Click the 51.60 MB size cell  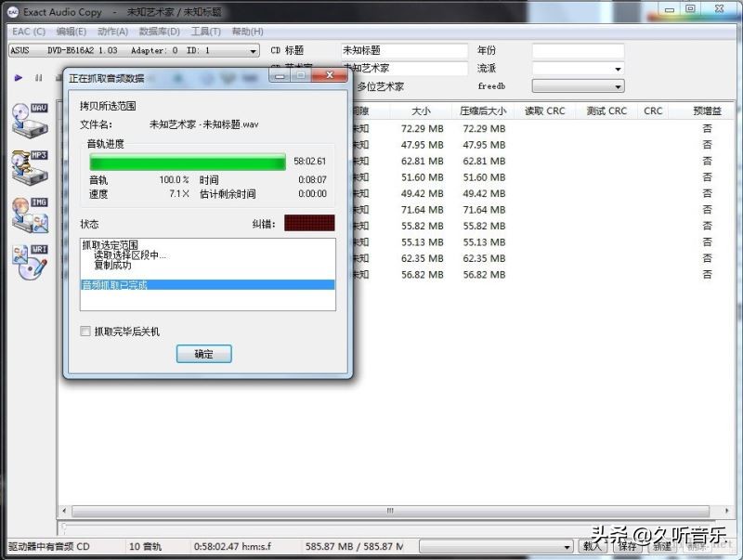[423, 177]
